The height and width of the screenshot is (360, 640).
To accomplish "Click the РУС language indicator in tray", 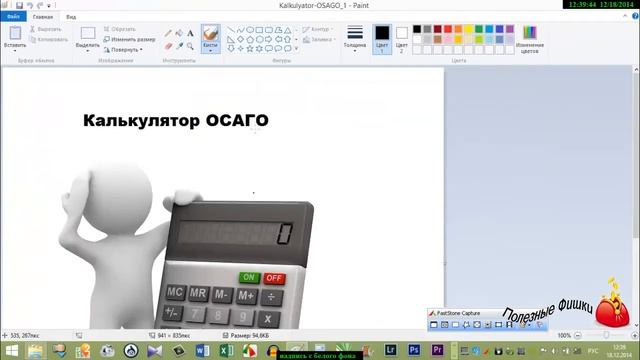I will (x=593, y=351).
